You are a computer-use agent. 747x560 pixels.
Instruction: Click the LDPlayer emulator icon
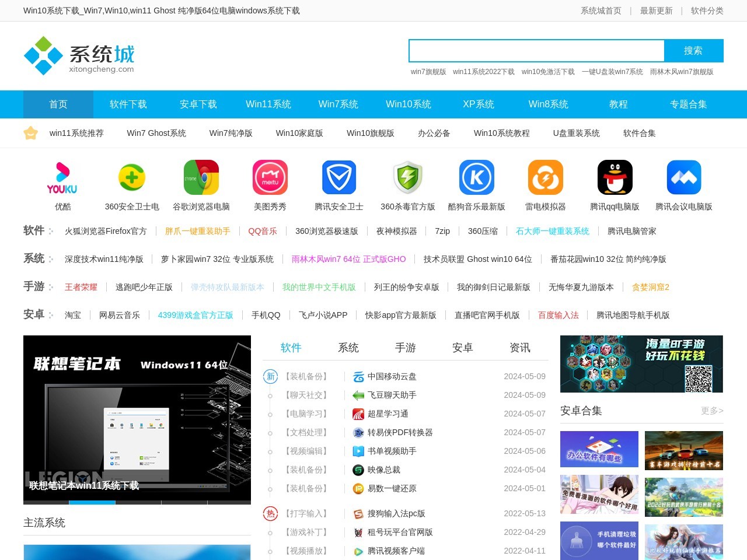tap(546, 177)
